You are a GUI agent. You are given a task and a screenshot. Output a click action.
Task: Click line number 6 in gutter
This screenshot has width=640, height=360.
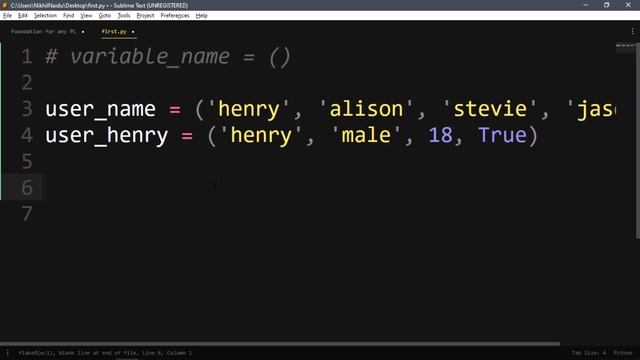pos(27,188)
